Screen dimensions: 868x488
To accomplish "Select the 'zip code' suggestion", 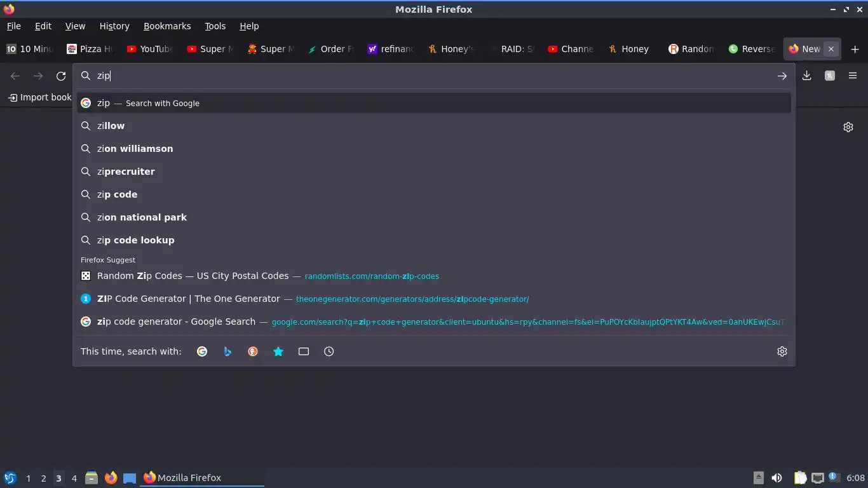I will tap(434, 194).
